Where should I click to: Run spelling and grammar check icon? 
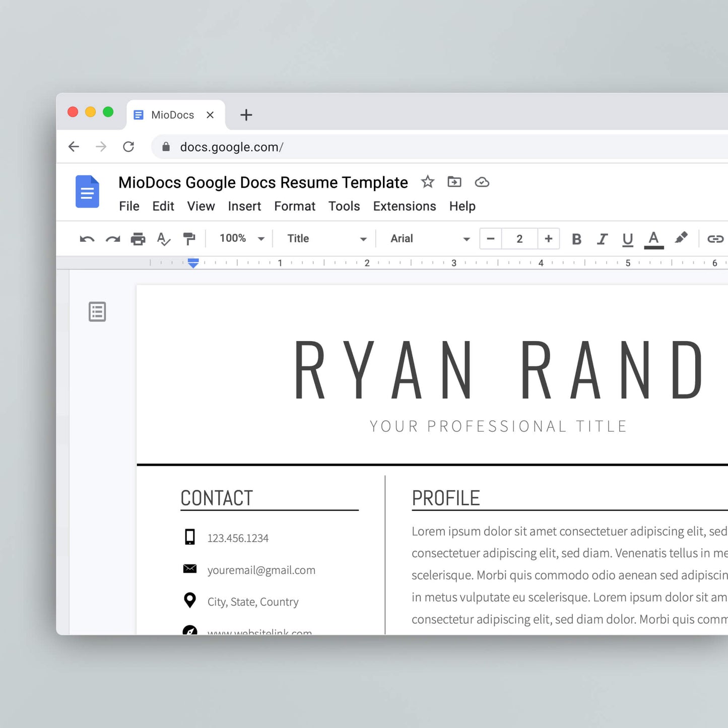click(164, 239)
